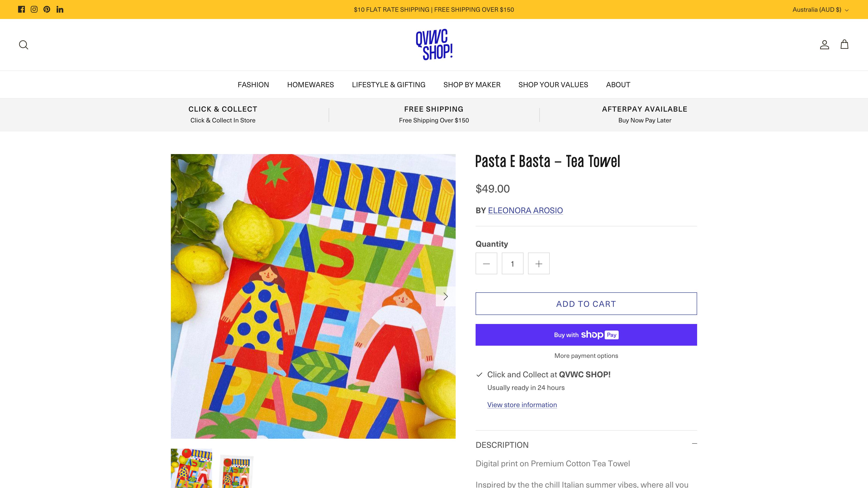Screen dimensions: 868x488
Task: Open the account profile icon
Action: pyautogui.click(x=824, y=45)
